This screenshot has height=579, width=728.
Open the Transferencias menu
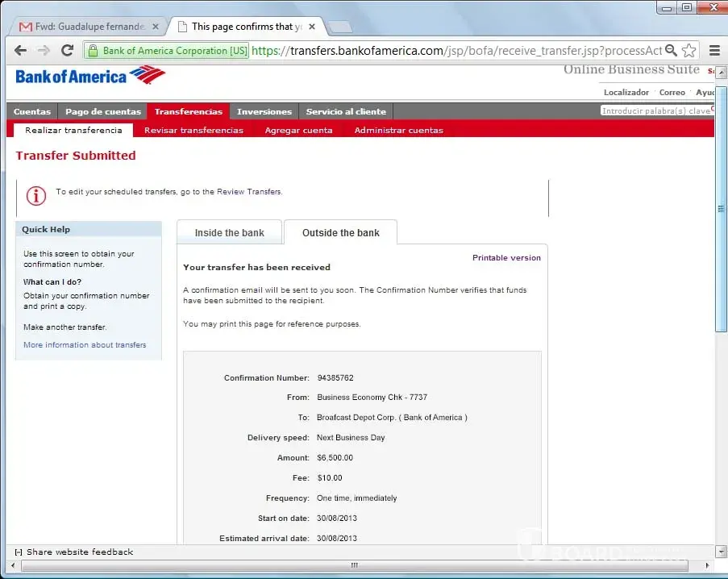coord(189,111)
